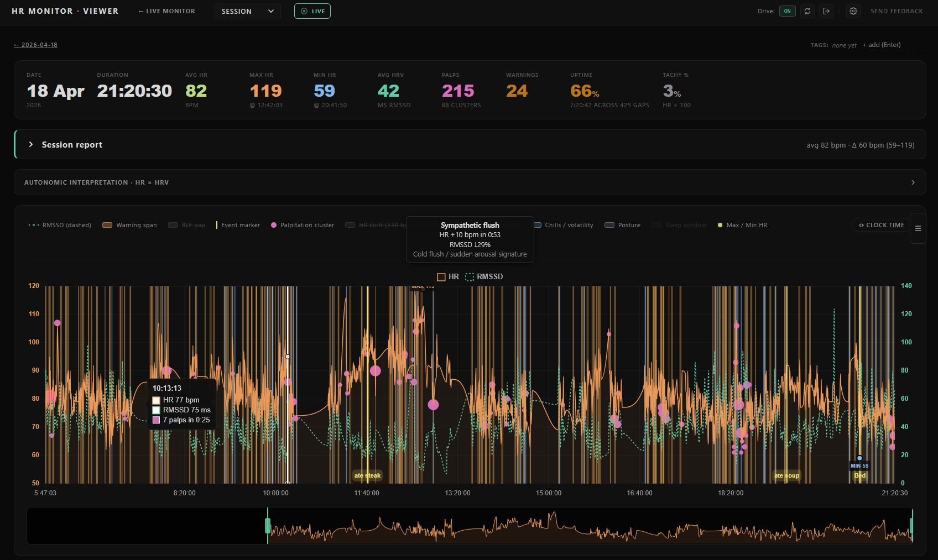
Task: Click the Posture legend swatch
Action: tap(608, 225)
